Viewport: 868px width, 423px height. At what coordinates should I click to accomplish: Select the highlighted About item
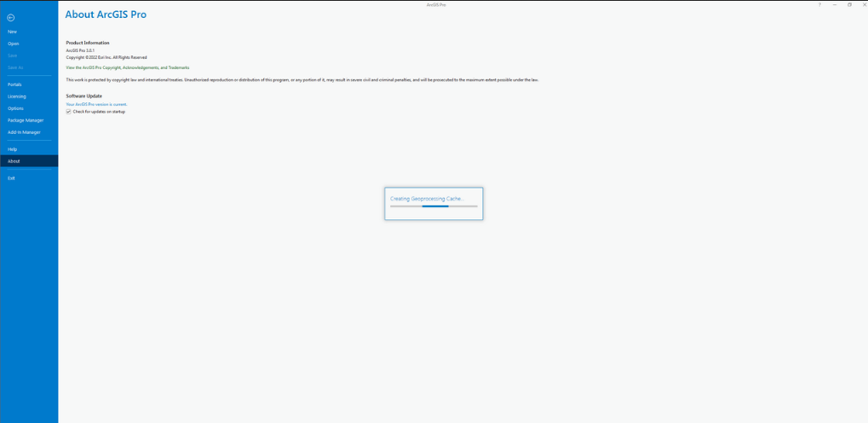14,161
